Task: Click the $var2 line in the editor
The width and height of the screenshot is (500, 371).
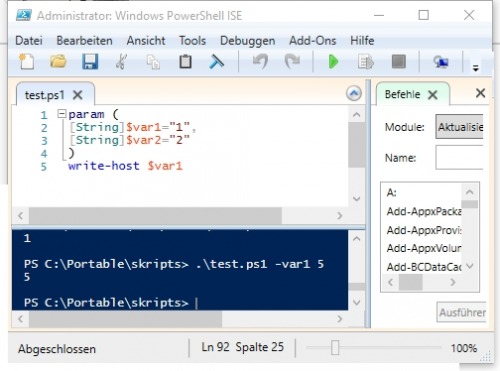Action: pos(129,140)
